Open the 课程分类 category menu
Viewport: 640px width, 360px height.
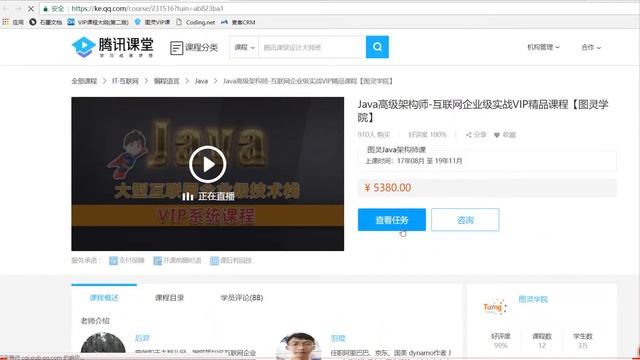tap(194, 48)
